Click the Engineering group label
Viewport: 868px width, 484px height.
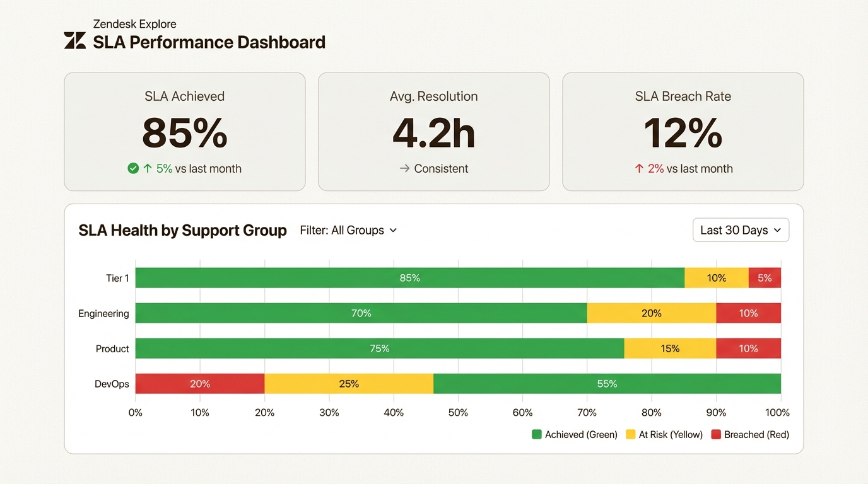tap(103, 313)
